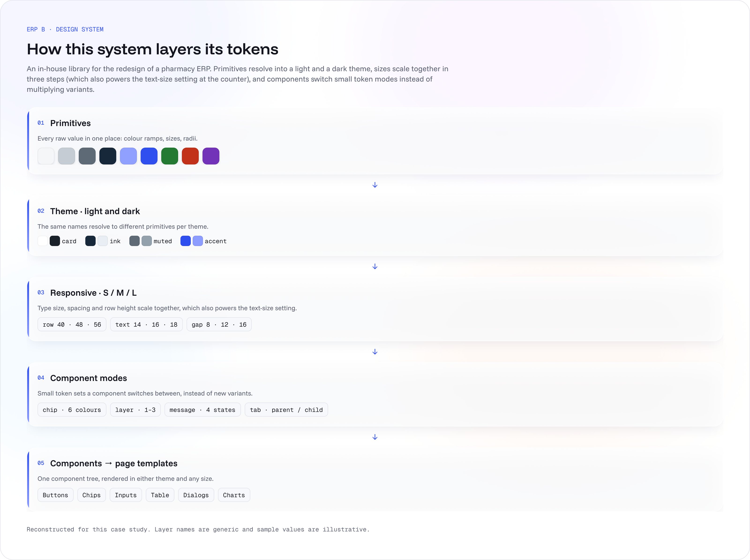750x560 pixels.
Task: Select the light blue accent swatch
Action: [x=198, y=241]
